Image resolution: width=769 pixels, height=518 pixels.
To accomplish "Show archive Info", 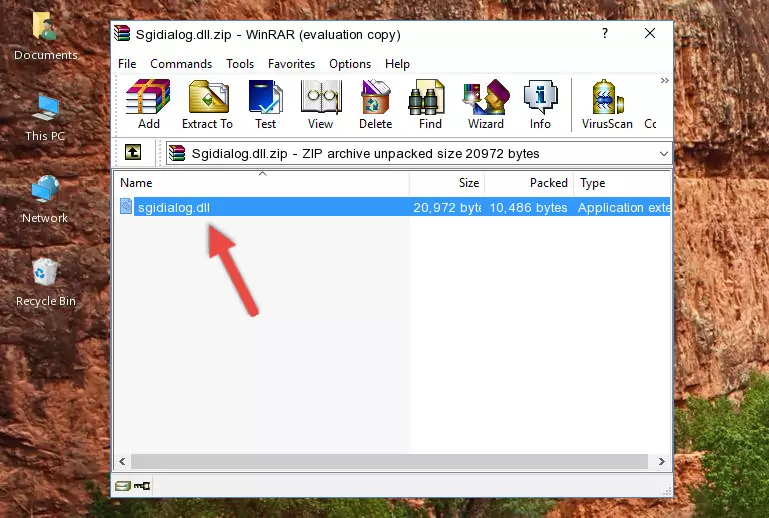I will (540, 104).
